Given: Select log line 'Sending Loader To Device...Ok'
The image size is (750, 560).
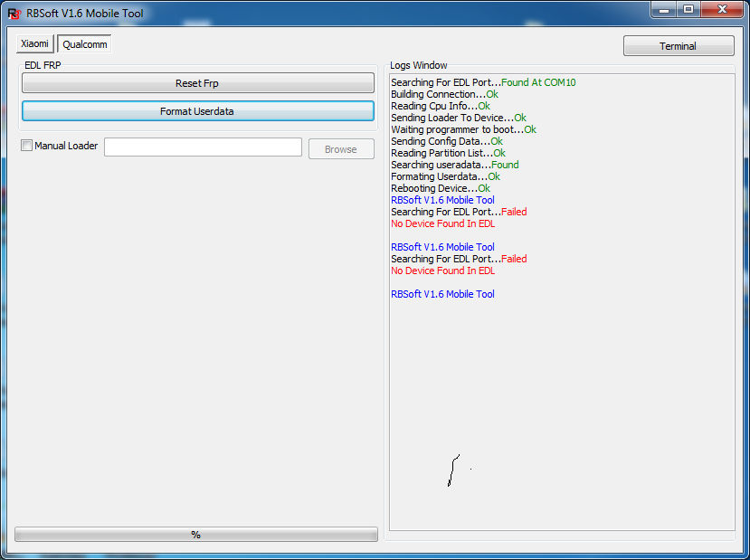Looking at the screenshot, I should pyautogui.click(x=458, y=118).
